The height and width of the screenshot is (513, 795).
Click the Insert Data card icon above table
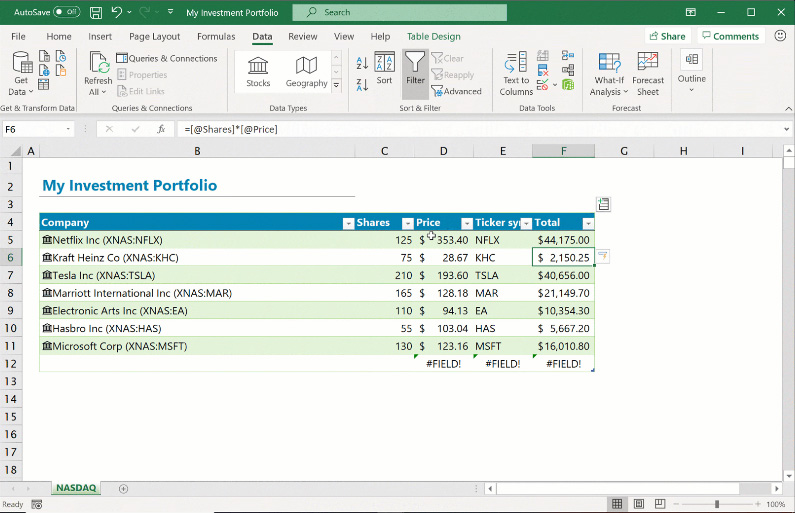(x=603, y=204)
